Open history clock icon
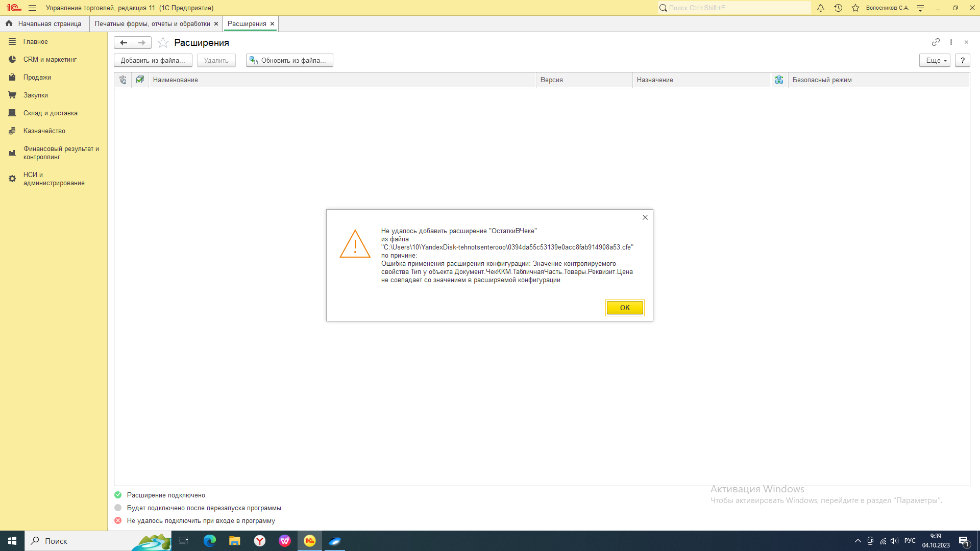The width and height of the screenshot is (980, 551). (838, 8)
